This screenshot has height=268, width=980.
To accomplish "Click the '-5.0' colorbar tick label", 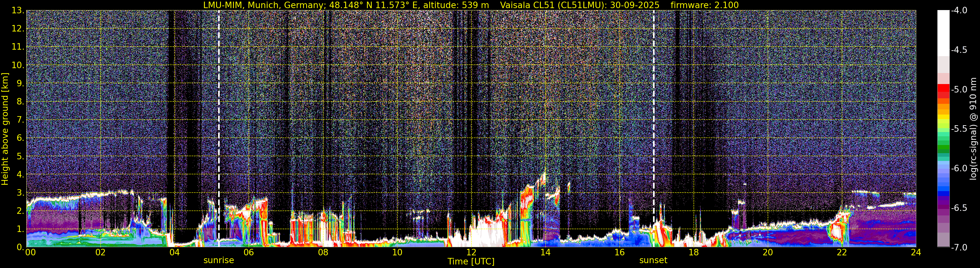I will [x=959, y=90].
